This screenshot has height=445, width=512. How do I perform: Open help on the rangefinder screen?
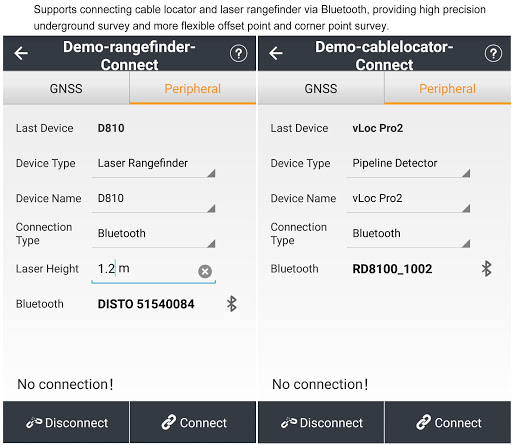(x=238, y=53)
